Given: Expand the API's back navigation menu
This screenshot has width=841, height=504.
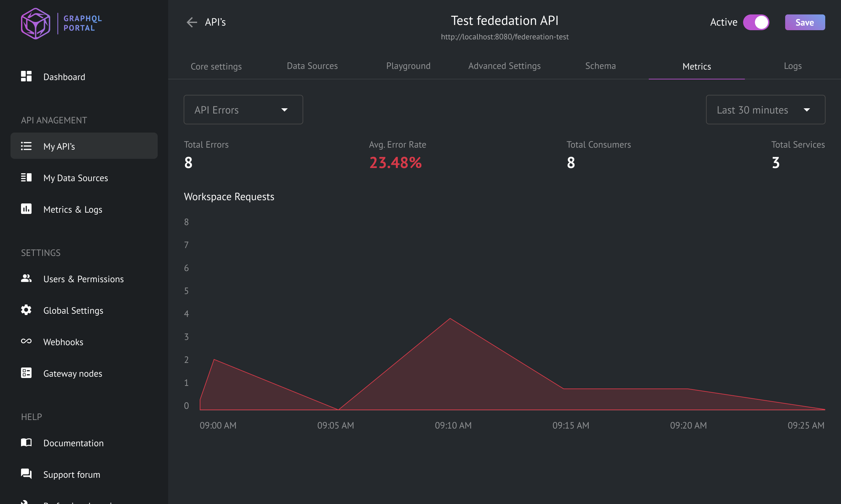Looking at the screenshot, I should tap(192, 22).
